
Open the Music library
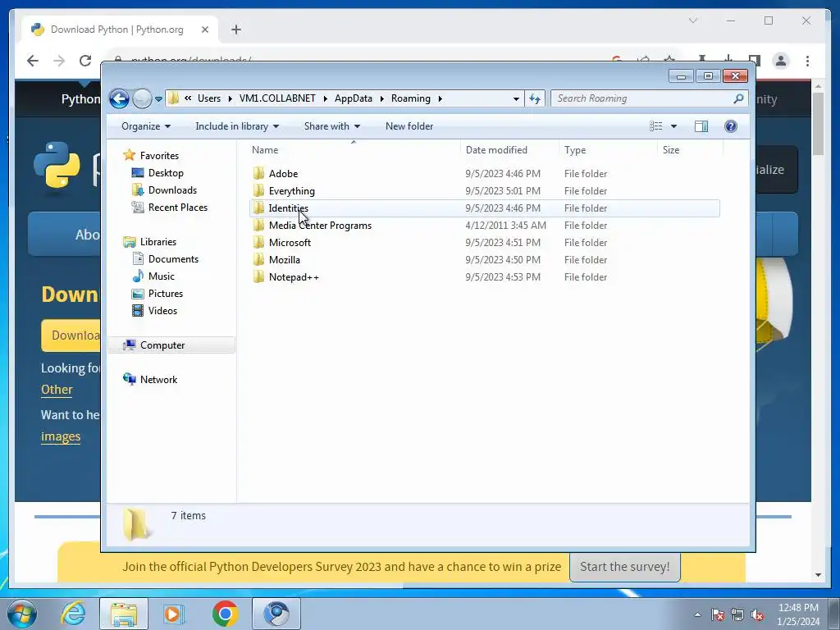tap(162, 276)
